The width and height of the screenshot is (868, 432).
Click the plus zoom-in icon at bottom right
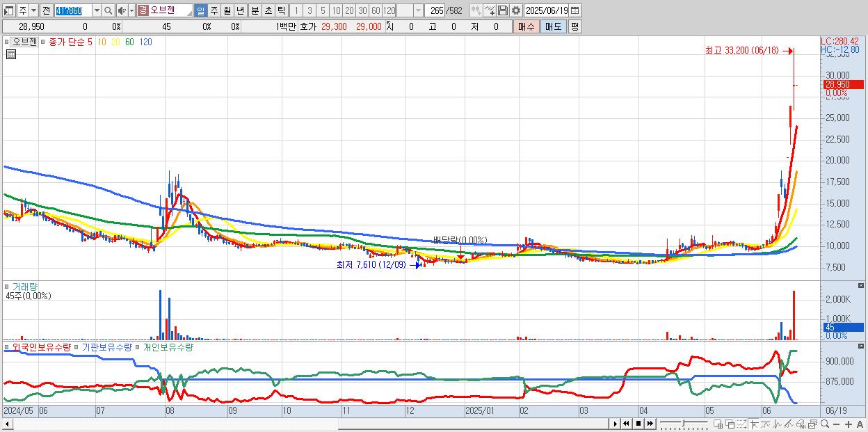click(x=849, y=424)
